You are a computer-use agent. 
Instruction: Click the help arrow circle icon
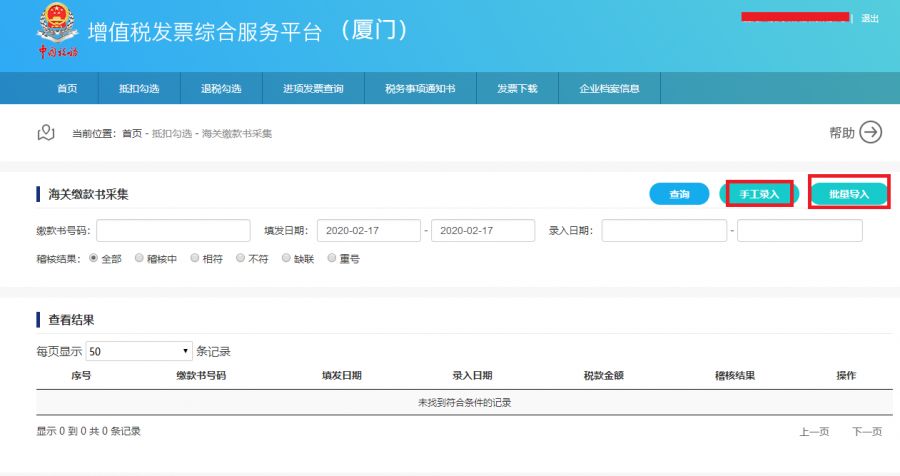871,133
